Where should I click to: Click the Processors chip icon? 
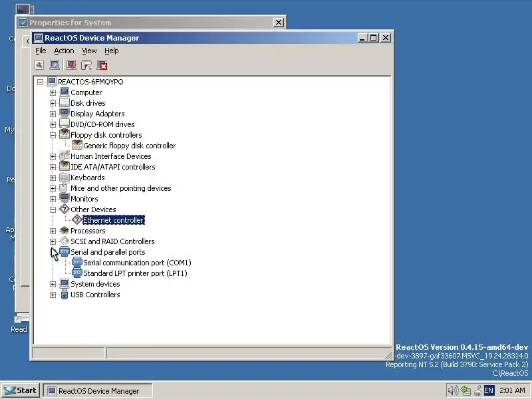pos(64,231)
